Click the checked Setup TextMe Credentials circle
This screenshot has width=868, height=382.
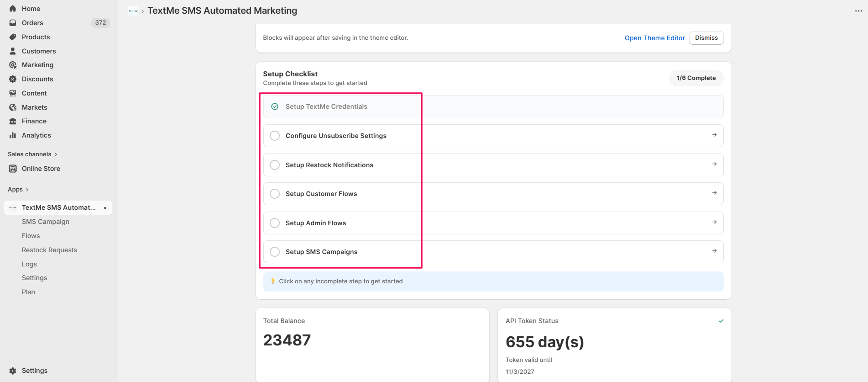(275, 106)
